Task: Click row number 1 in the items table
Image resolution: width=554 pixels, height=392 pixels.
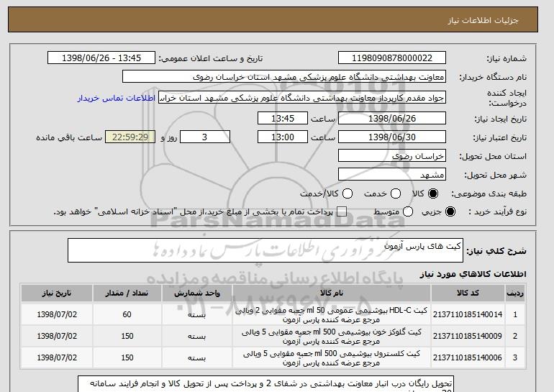Action: tap(515, 314)
